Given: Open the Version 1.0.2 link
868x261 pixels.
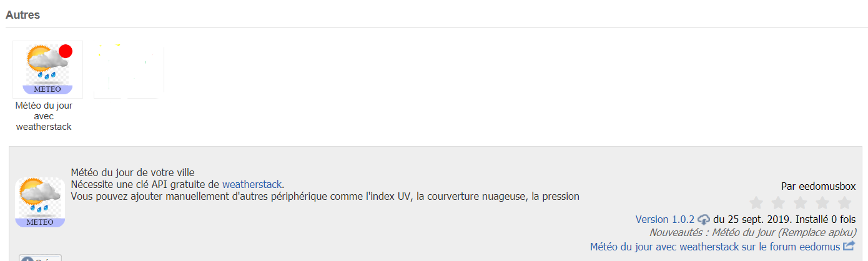Looking at the screenshot, I should [x=664, y=219].
